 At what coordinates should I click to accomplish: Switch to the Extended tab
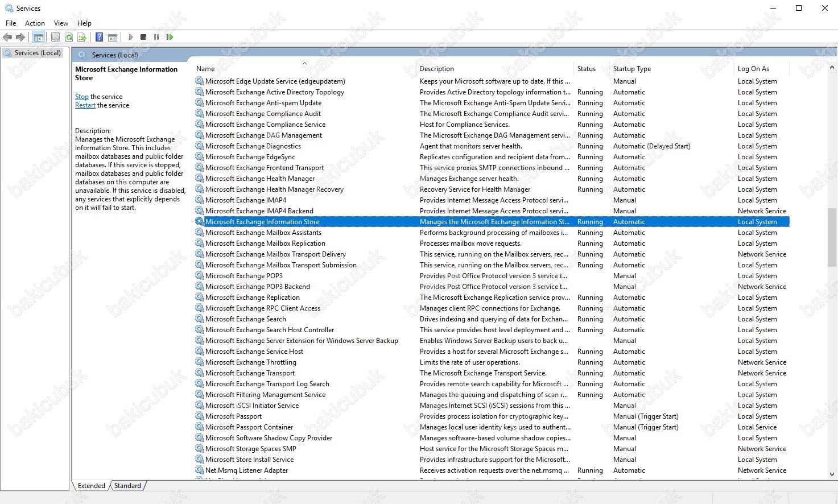[x=92, y=486]
